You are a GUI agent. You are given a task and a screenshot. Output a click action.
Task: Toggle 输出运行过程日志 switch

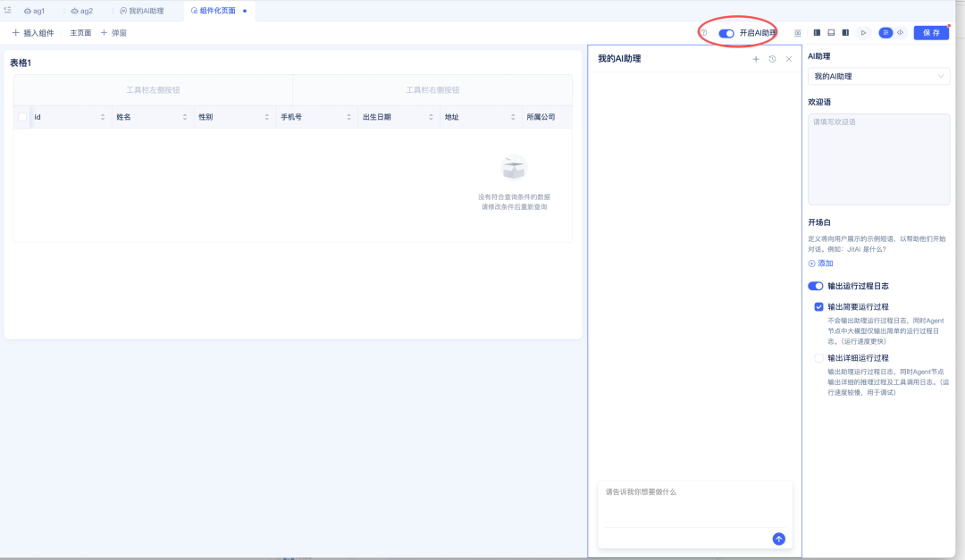(x=815, y=287)
